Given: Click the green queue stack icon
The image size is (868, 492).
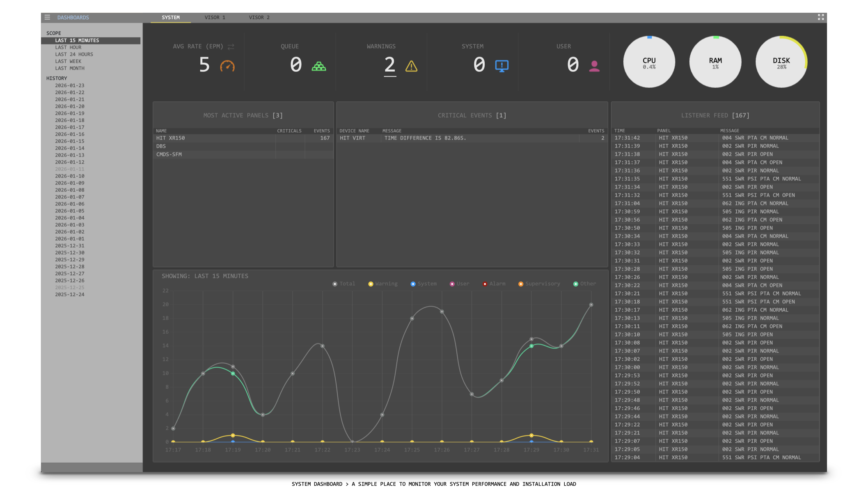Looking at the screenshot, I should (320, 66).
